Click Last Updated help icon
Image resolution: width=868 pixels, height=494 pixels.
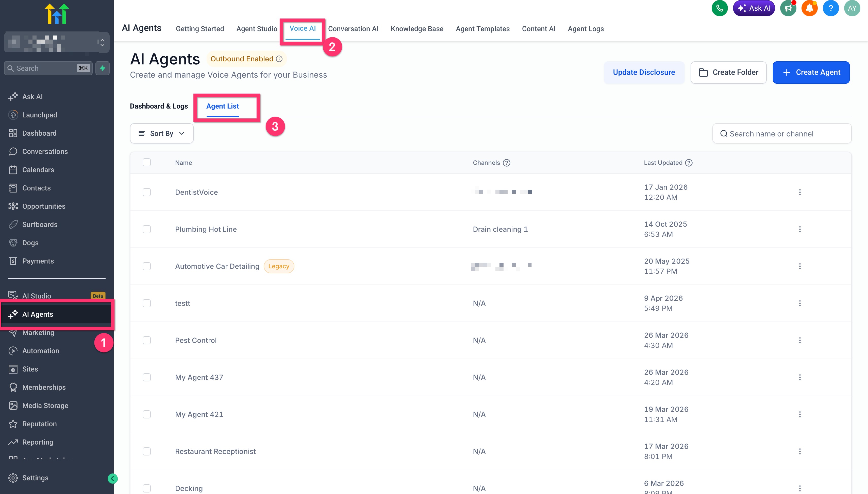689,163
